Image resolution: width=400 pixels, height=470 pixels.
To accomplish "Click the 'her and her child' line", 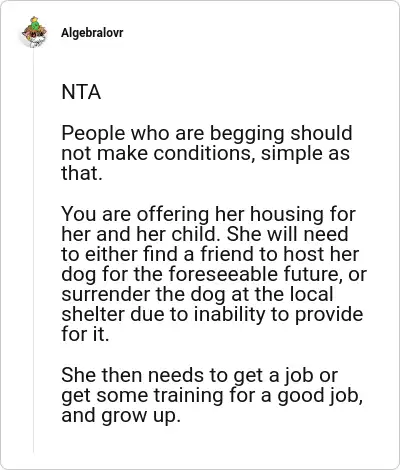I will click(205, 234).
